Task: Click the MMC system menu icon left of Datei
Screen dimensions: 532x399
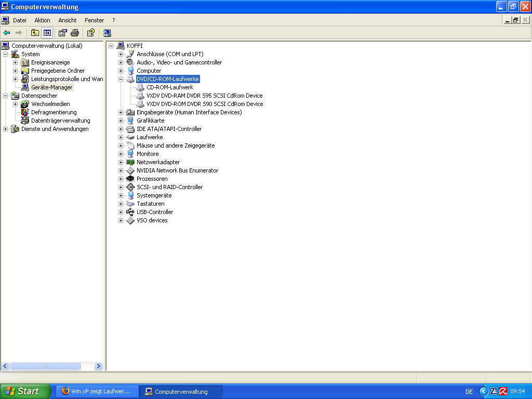Action: coord(5,20)
